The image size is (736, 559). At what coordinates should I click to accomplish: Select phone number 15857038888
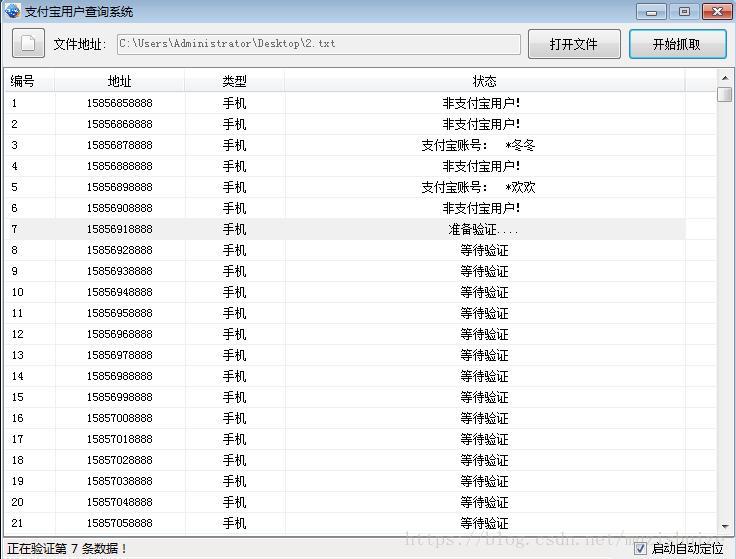(120, 481)
